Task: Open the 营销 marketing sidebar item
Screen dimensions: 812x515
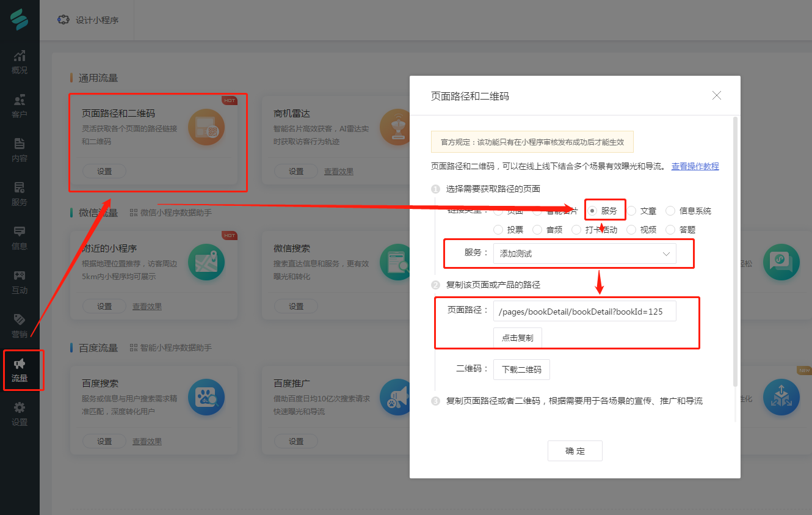Action: pos(20,326)
